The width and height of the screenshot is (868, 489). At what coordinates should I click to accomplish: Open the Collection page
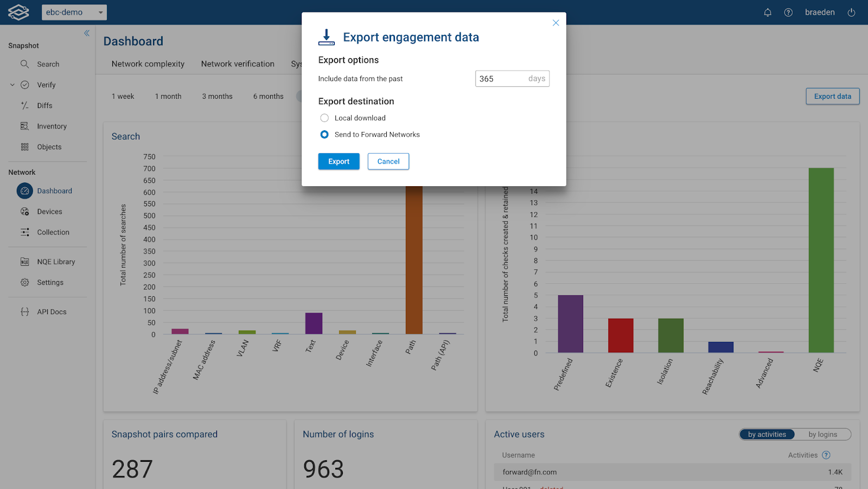point(53,232)
